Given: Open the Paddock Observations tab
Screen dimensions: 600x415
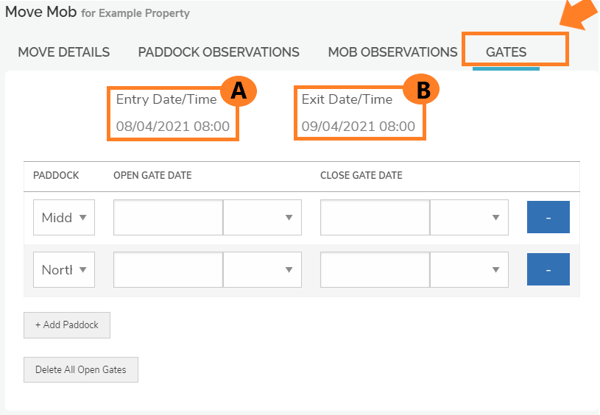Looking at the screenshot, I should (x=218, y=52).
